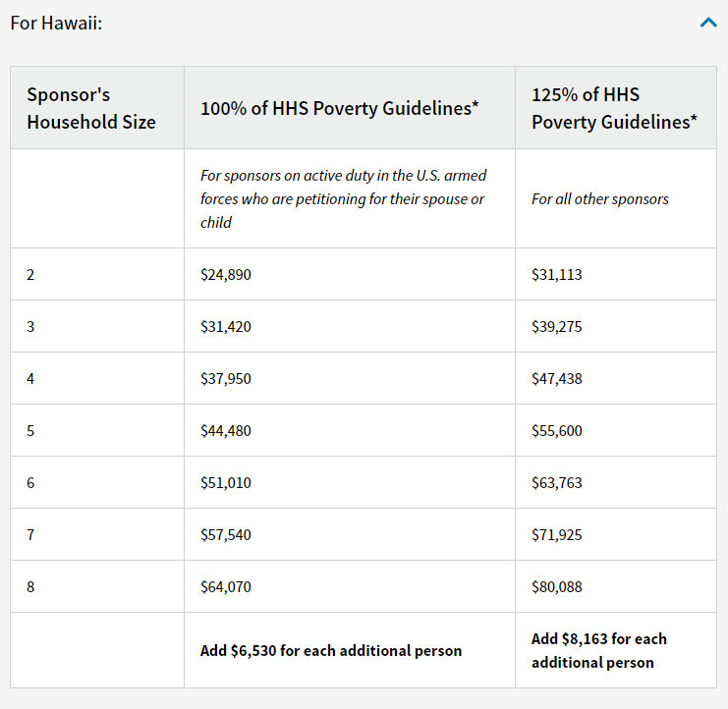728x709 pixels.
Task: Click the $80,088 value for household 8
Action: [557, 587]
